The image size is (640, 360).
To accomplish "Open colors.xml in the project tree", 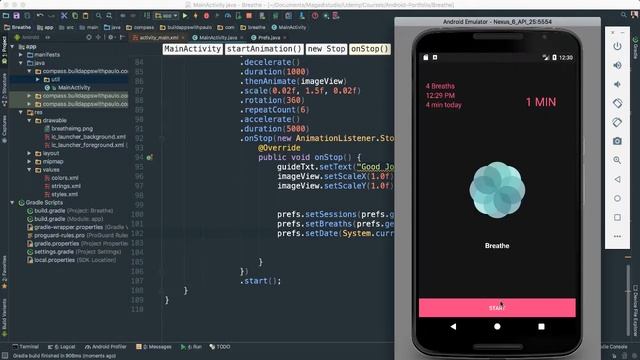I will 65,178.
